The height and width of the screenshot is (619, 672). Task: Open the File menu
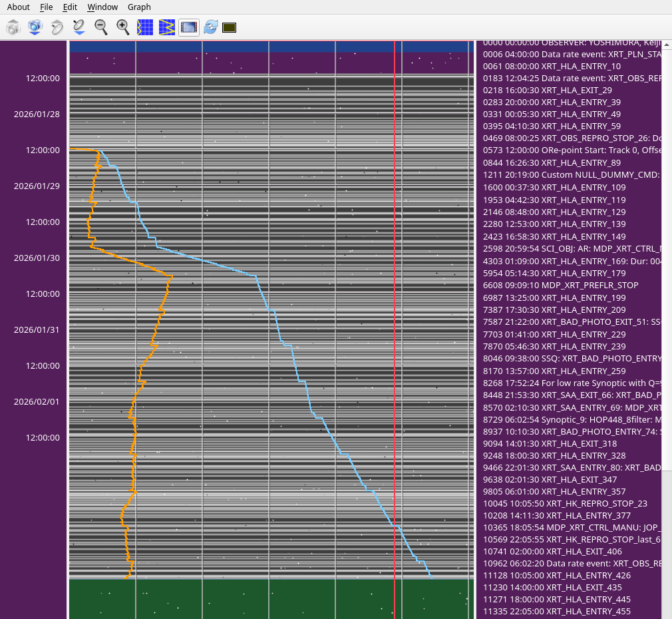point(46,7)
